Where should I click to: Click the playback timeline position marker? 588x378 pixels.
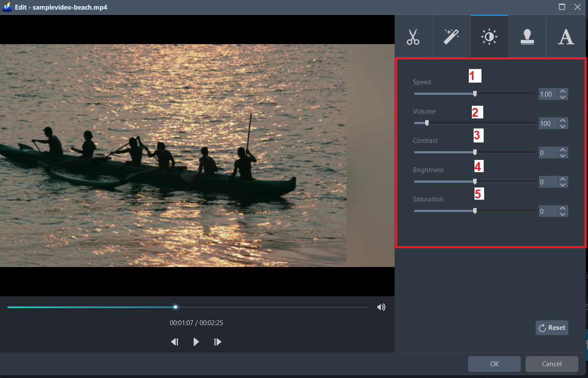click(175, 307)
